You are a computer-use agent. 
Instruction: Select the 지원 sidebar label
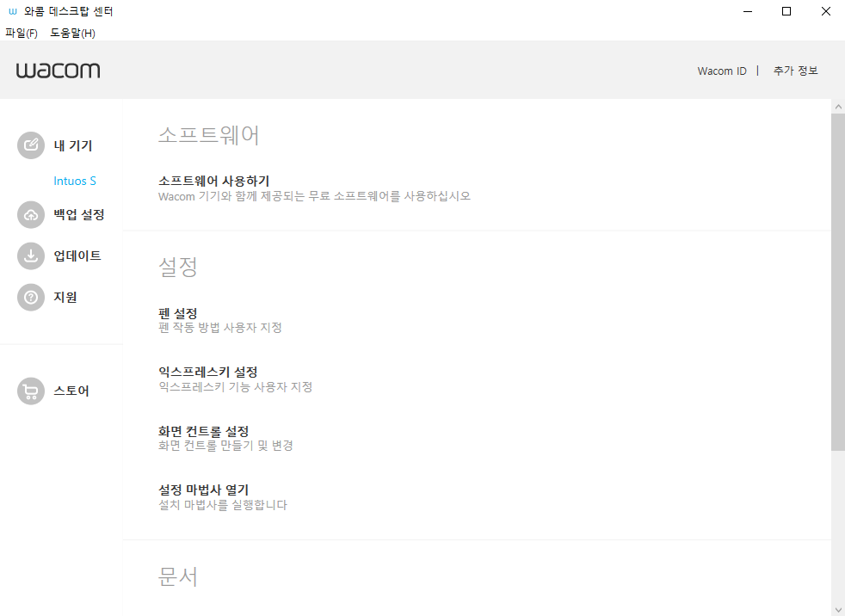coord(65,298)
